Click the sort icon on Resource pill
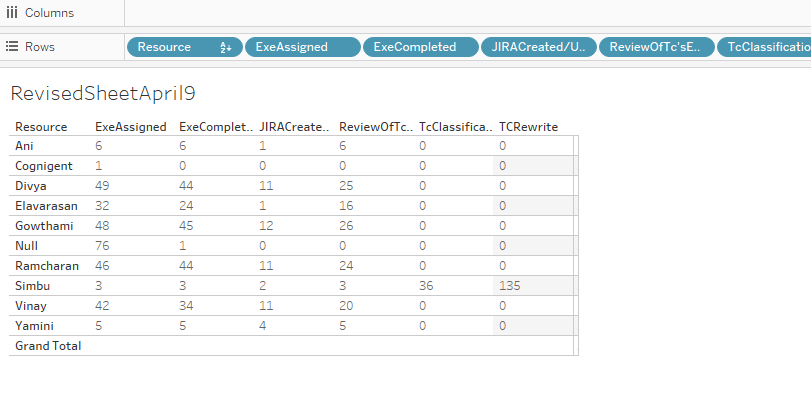This screenshot has height=400, width=811. (x=226, y=47)
